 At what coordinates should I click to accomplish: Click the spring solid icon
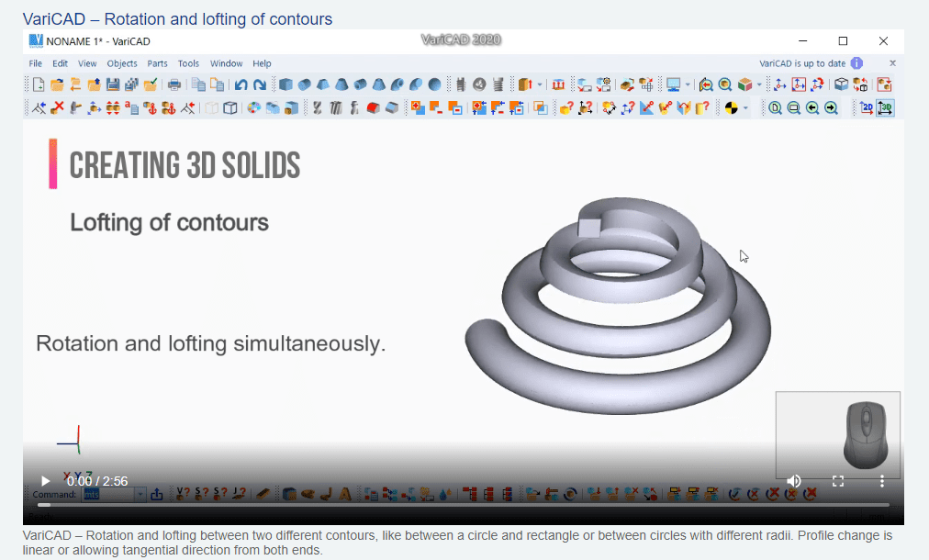coord(498,84)
